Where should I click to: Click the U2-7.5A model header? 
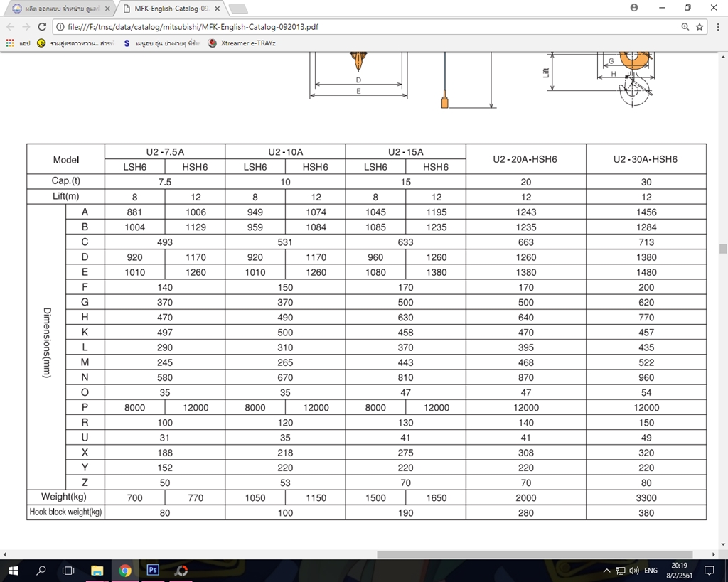pos(165,152)
